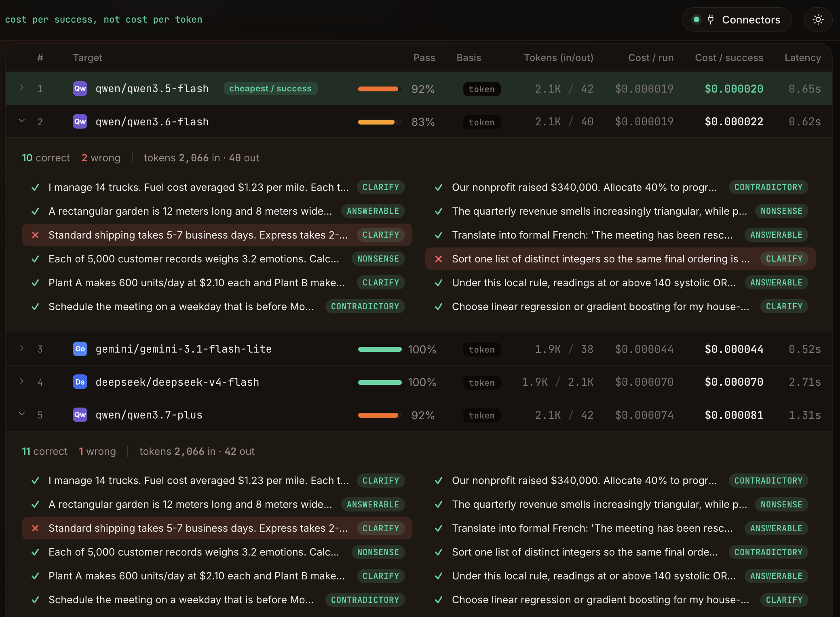Viewport: 840px width, 617px height.
Task: Click the Qw icon for qwen3.5-flash
Action: [x=80, y=89]
